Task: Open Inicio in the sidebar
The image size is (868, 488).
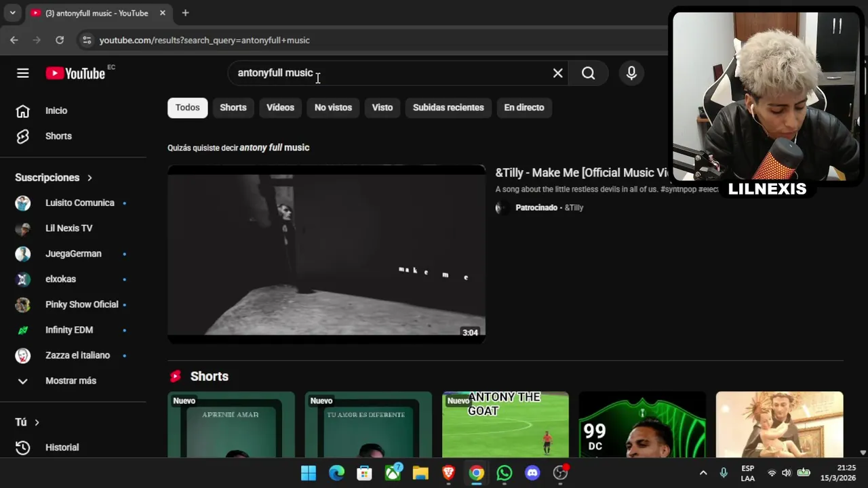Action: pyautogui.click(x=56, y=110)
